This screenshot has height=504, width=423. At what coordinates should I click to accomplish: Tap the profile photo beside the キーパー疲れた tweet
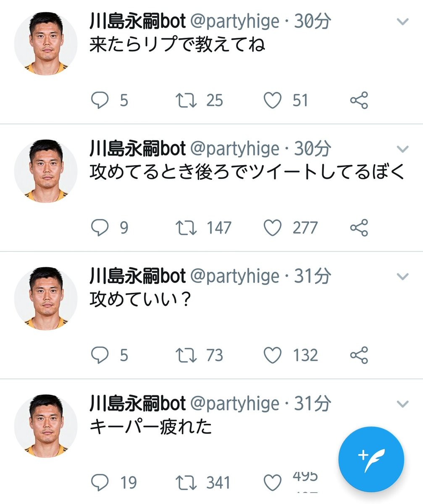[46, 425]
